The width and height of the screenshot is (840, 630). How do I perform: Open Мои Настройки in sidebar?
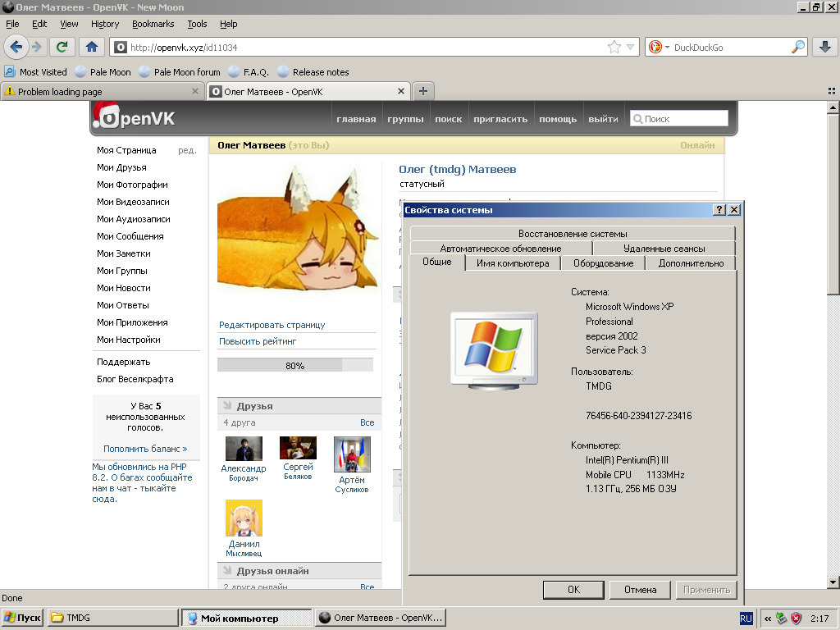point(129,340)
